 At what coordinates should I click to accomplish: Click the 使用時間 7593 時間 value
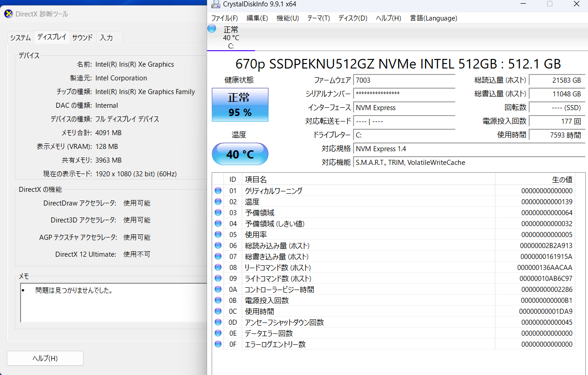click(557, 135)
